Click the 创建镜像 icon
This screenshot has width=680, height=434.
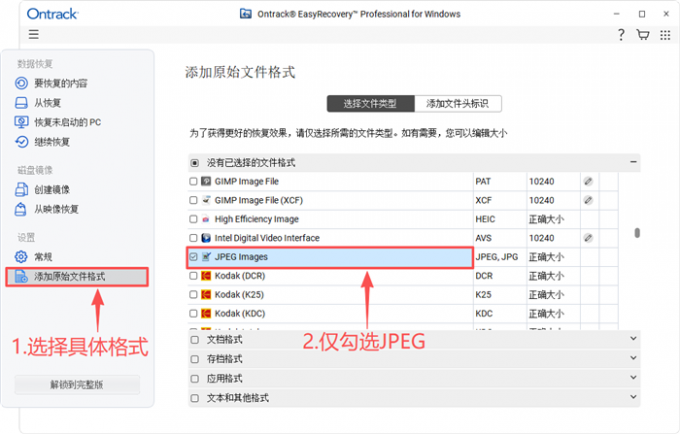click(x=21, y=189)
